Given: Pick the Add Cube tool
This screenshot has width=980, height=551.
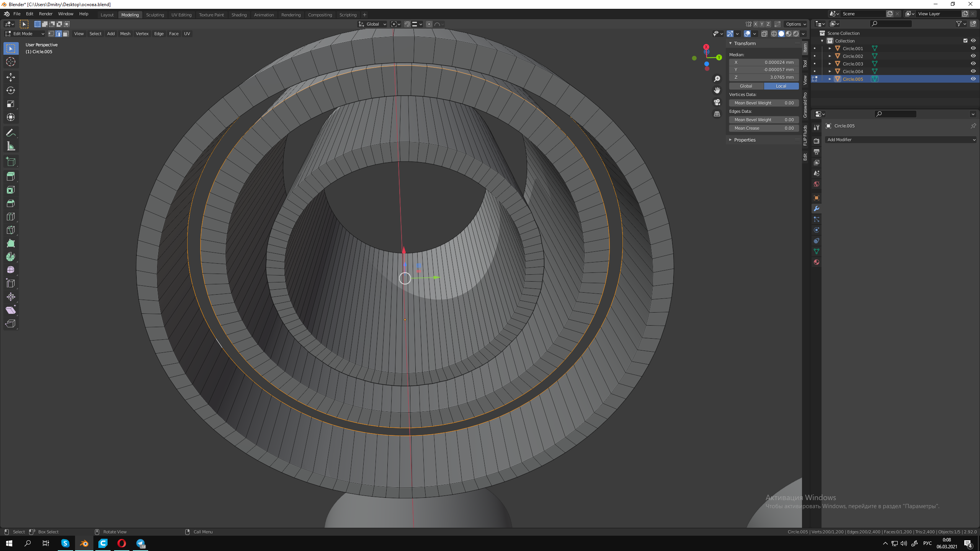Looking at the screenshot, I should [11, 162].
